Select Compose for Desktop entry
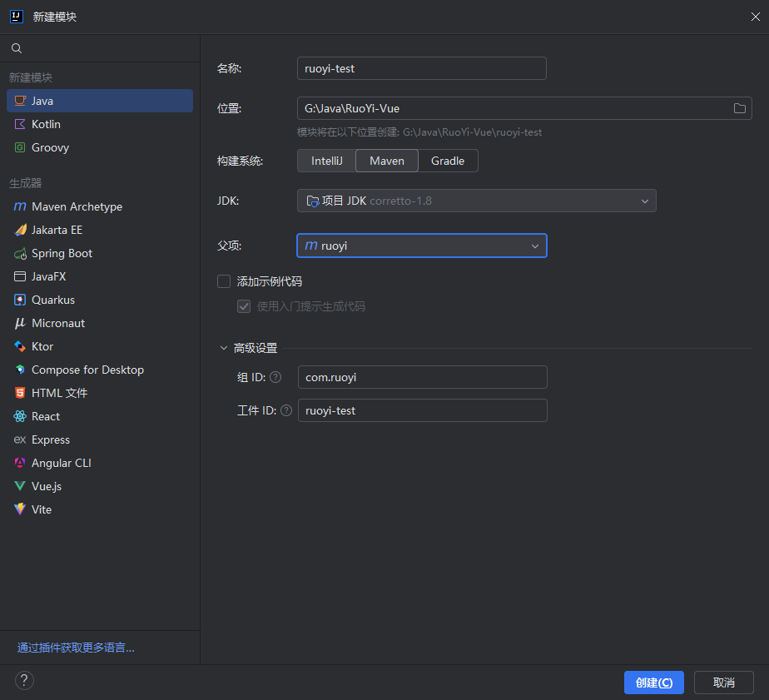 (100, 370)
